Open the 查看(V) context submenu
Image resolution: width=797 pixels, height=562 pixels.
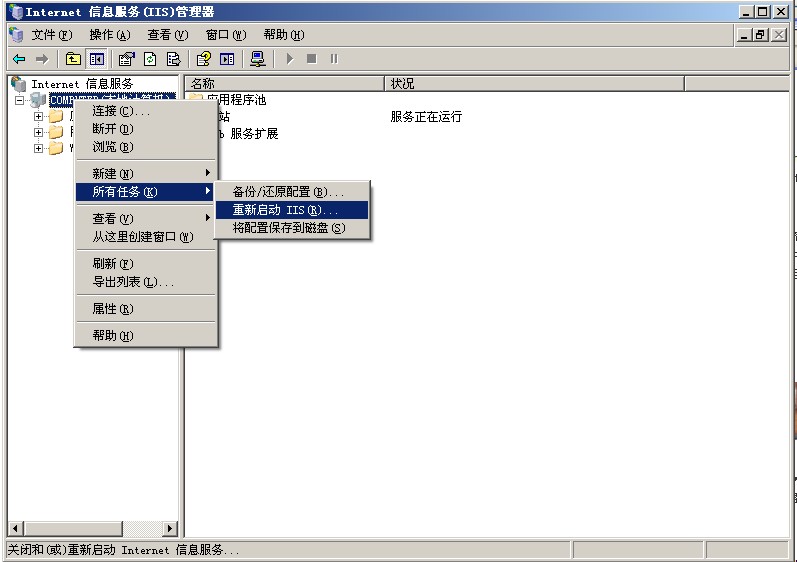tap(145, 218)
